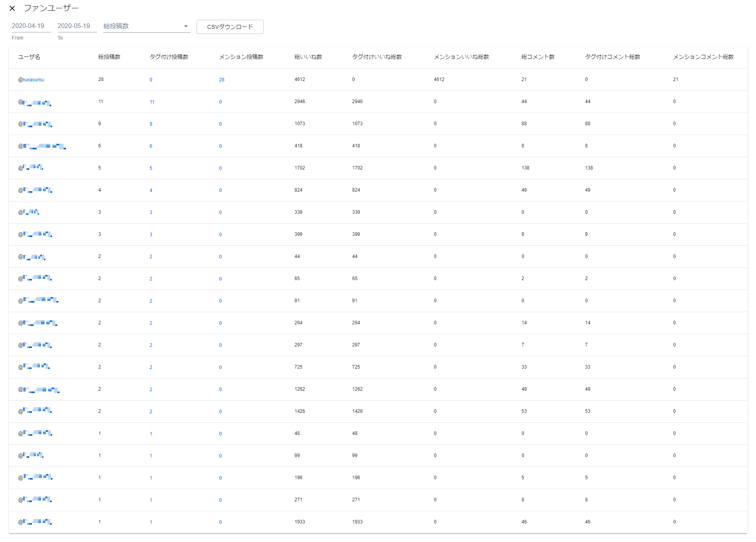Click the タグ付け投稿数 column header
The width and height of the screenshot is (756, 542).
(x=169, y=57)
